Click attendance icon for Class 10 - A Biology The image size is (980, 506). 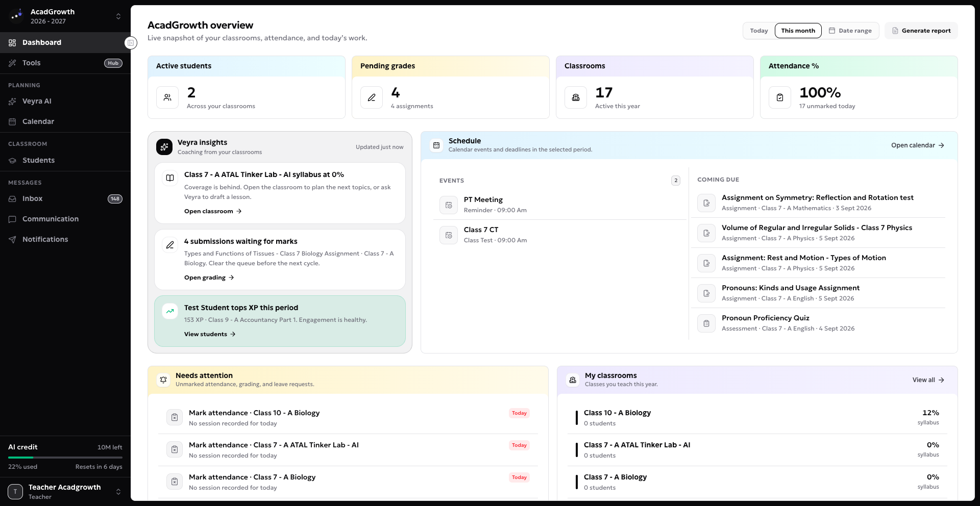tap(175, 417)
